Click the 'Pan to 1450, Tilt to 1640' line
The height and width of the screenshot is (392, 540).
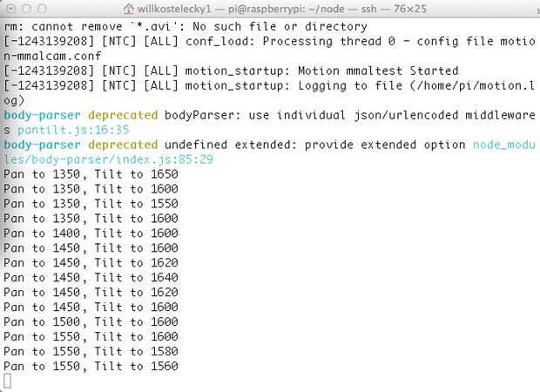[91, 277]
